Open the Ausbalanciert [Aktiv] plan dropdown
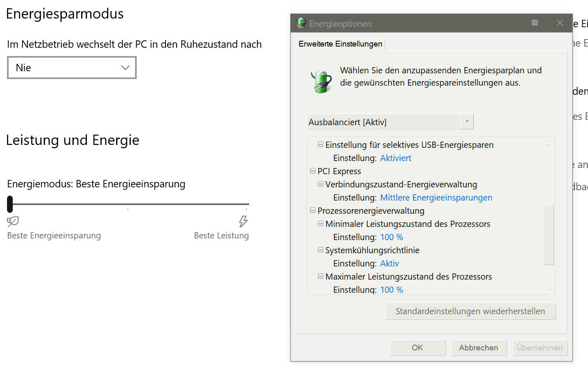The image size is (588, 371). [x=390, y=122]
